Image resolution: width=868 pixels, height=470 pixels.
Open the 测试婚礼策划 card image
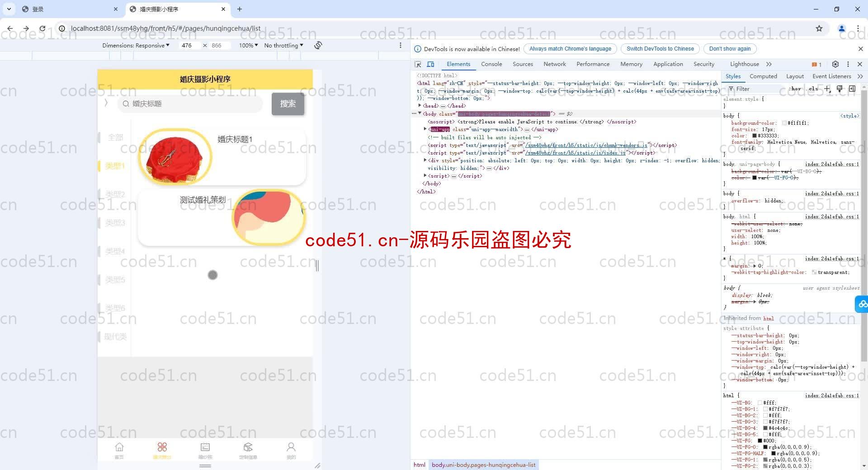point(268,217)
